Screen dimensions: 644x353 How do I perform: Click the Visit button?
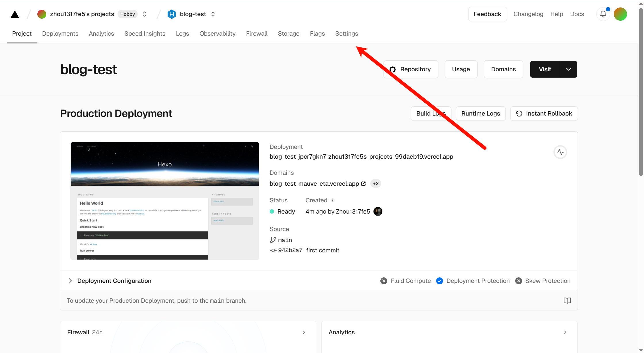545,69
